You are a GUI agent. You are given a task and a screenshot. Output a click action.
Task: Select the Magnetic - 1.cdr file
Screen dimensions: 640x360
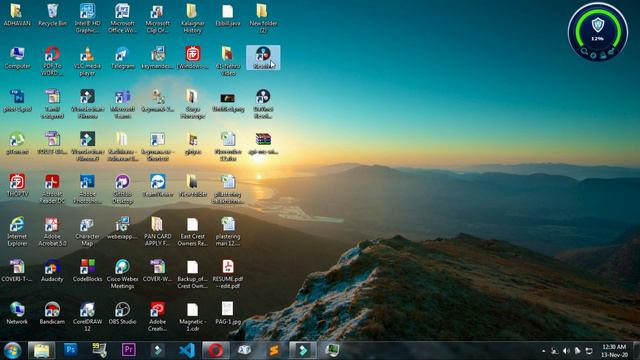pos(192,316)
